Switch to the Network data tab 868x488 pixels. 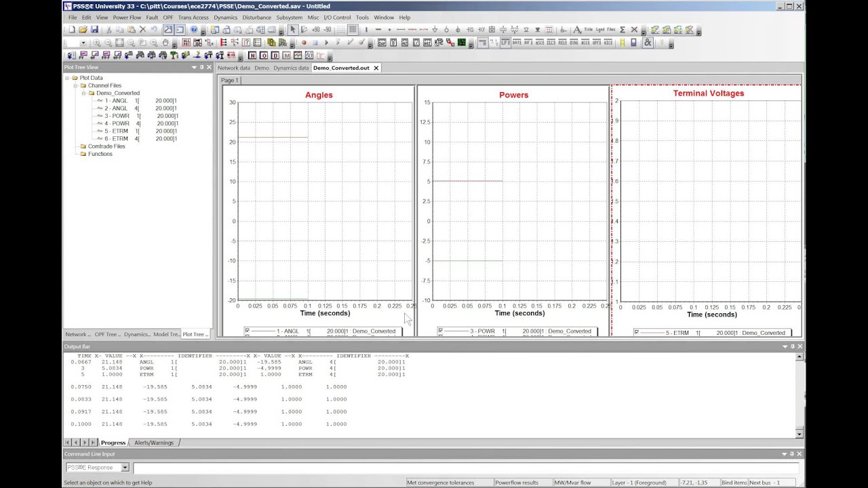coord(233,68)
